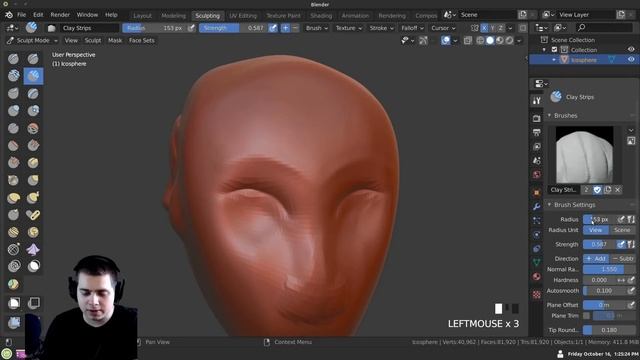This screenshot has height=360, width=640.
Task: Select the Clay Thumb brush
Action: pyautogui.click(x=13, y=93)
